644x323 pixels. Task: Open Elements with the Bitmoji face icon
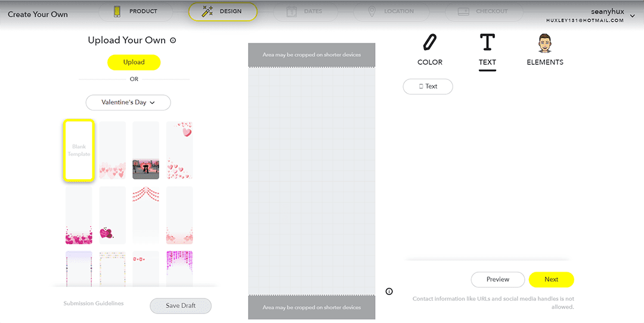[544, 43]
